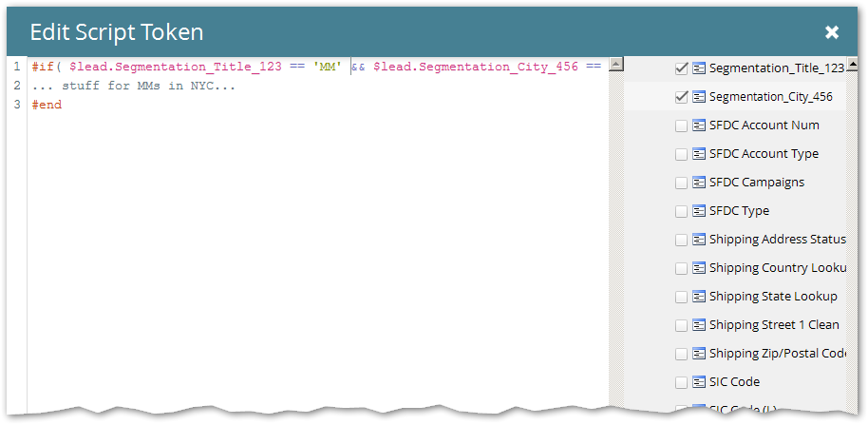Screen dimensions: 868x425
Task: Click the editor scrollbar up arrow
Action: click(x=615, y=66)
